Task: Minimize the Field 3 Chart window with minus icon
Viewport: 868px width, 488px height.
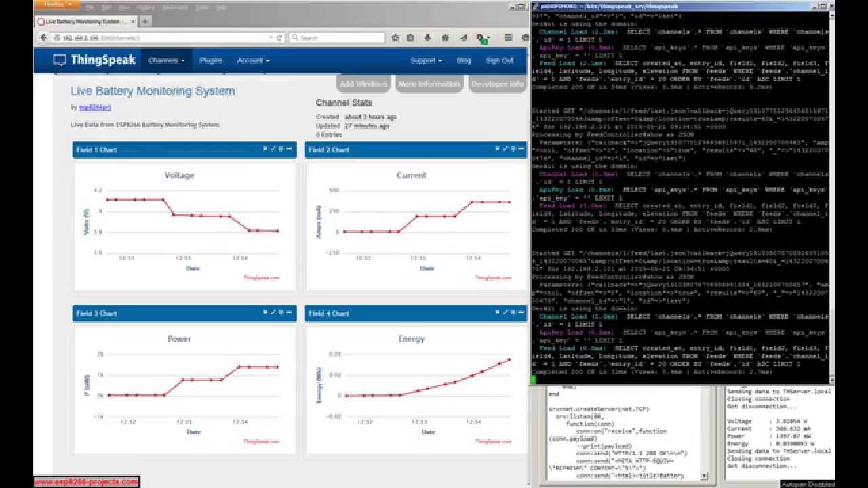Action: [290, 312]
